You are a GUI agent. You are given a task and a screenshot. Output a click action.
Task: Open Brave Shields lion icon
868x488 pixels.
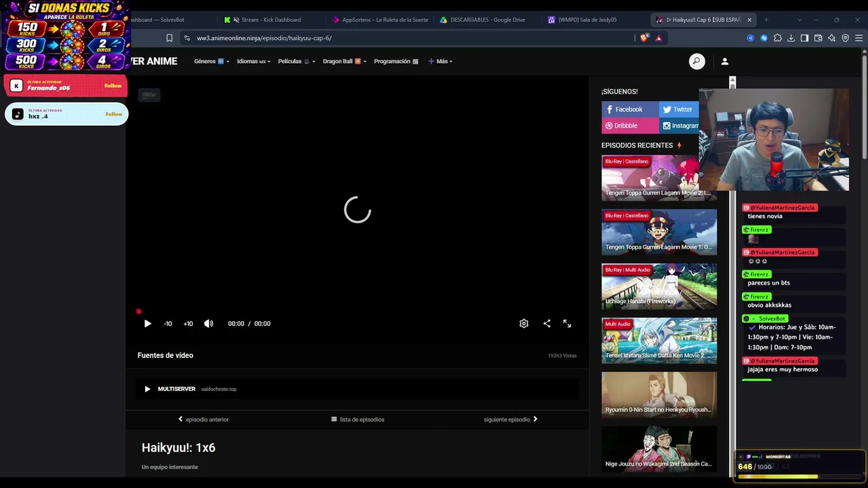(x=644, y=38)
